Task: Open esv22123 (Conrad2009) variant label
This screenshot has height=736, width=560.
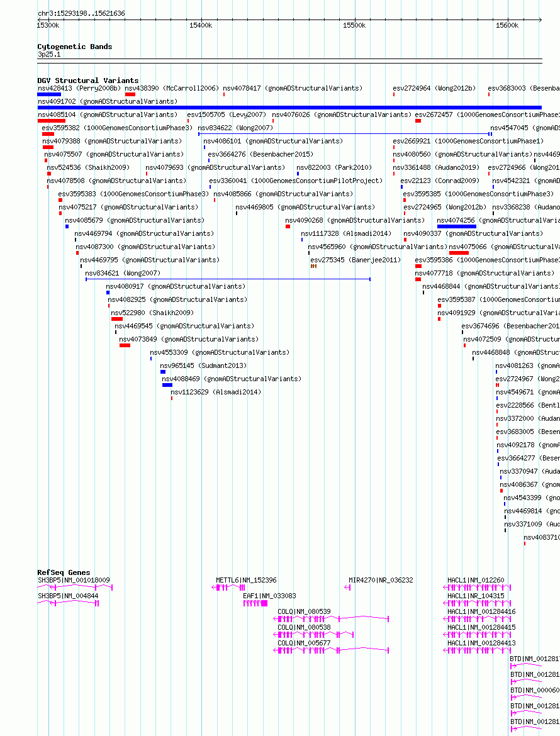Action: [x=440, y=181]
